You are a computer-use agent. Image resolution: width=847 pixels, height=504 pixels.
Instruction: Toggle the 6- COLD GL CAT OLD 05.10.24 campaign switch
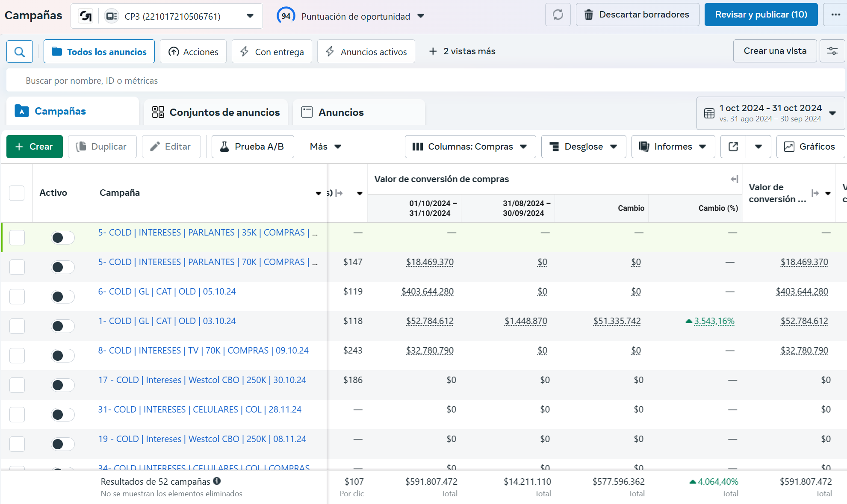tap(63, 297)
